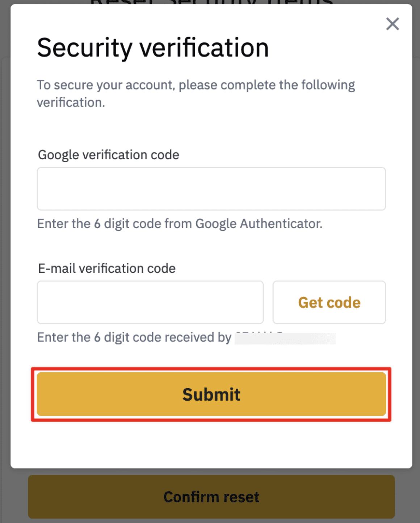Click the dimmed Confirm reset button

pyautogui.click(x=211, y=497)
